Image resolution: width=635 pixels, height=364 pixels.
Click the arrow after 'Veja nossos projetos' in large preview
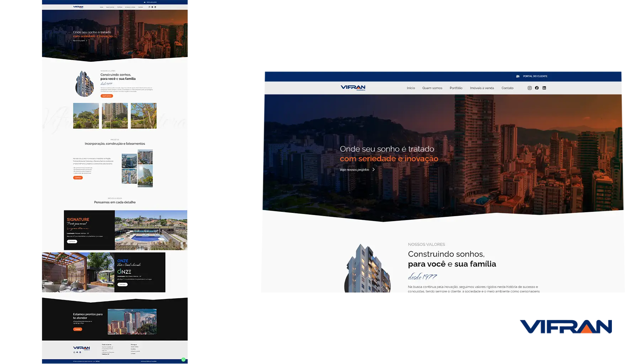[x=373, y=170]
